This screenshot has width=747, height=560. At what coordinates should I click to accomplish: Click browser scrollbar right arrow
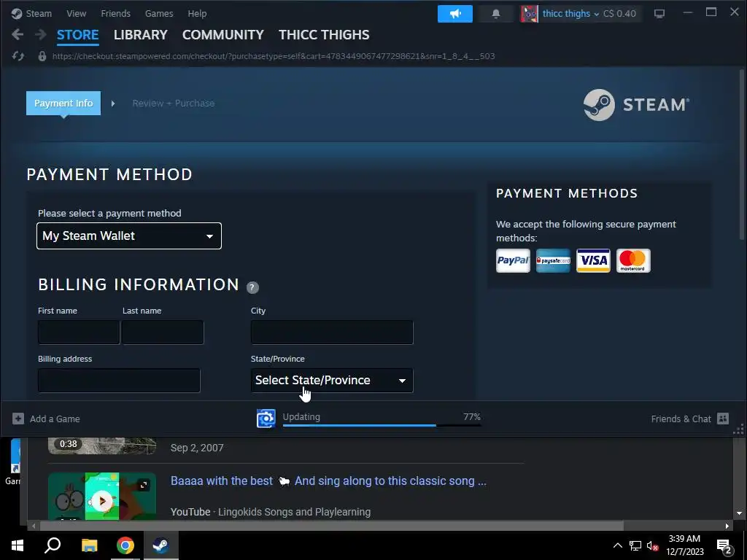point(727,526)
